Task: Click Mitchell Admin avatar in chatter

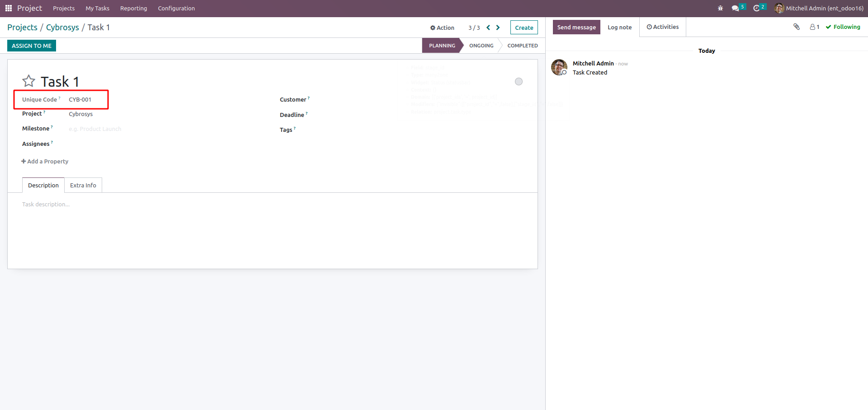Action: pyautogui.click(x=559, y=67)
